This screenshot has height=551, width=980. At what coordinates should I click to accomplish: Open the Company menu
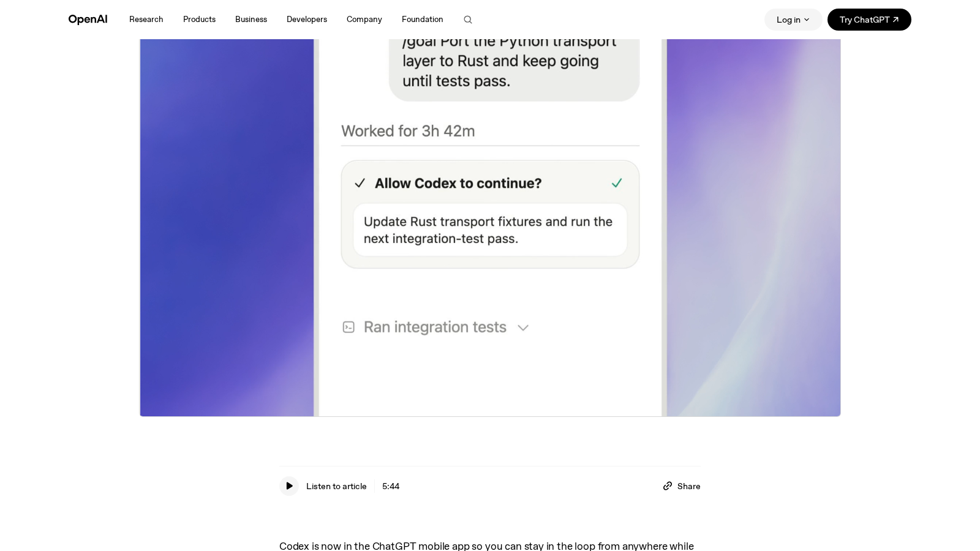(364, 20)
